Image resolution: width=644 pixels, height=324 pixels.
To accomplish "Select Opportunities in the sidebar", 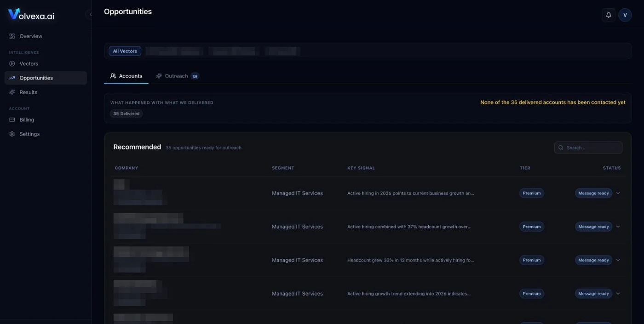I will point(46,78).
